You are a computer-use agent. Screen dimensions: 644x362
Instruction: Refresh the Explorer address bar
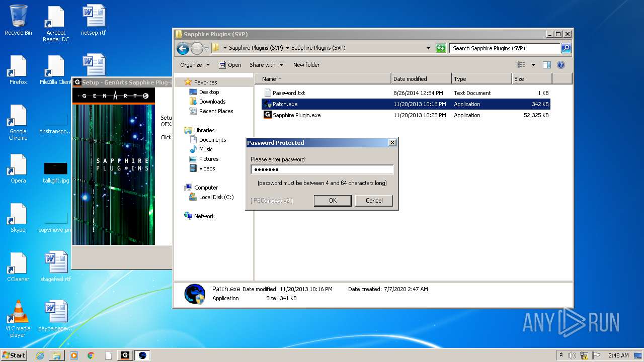[441, 48]
